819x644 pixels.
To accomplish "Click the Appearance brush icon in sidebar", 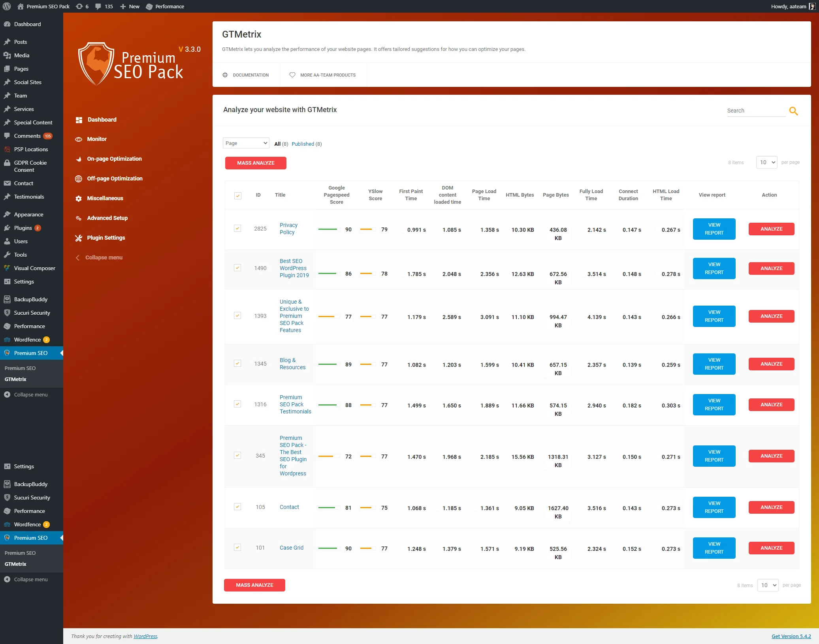I will point(7,214).
